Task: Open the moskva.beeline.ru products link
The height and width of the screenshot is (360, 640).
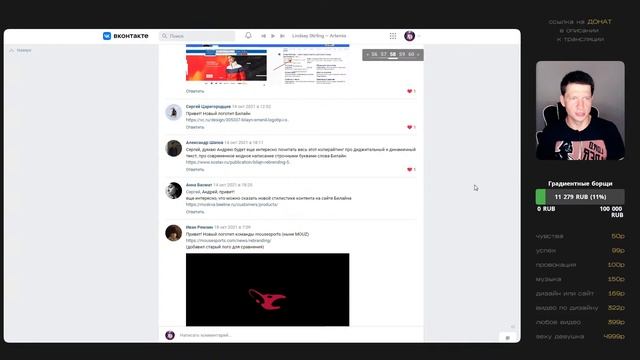Action: tap(232, 204)
